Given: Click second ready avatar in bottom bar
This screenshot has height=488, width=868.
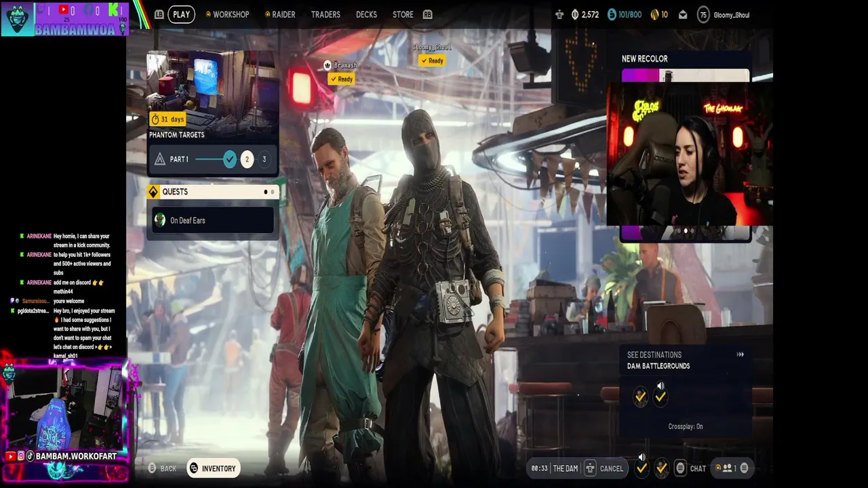Looking at the screenshot, I should pyautogui.click(x=662, y=468).
